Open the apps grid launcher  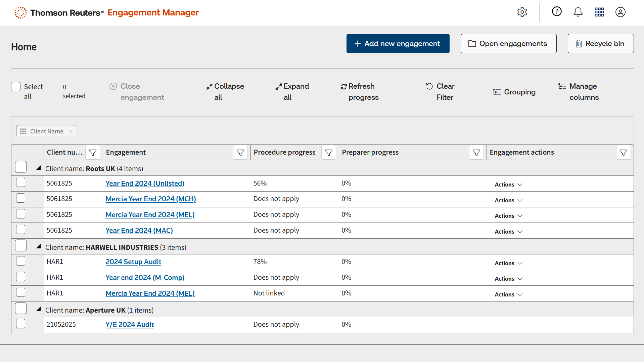click(x=599, y=12)
